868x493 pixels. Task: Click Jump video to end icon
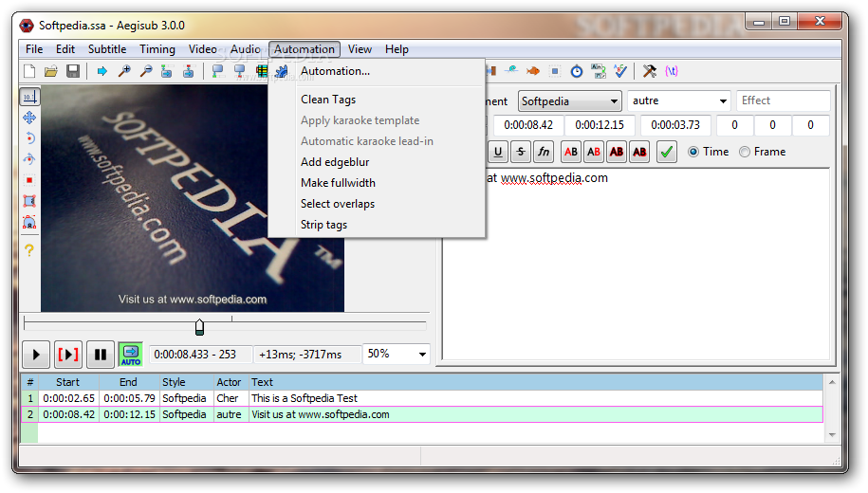[x=188, y=71]
